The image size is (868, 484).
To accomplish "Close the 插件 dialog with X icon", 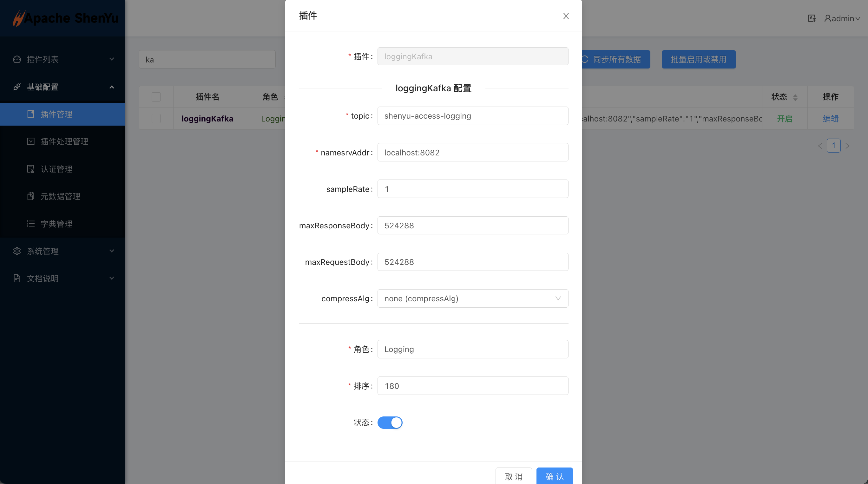I will 566,16.
